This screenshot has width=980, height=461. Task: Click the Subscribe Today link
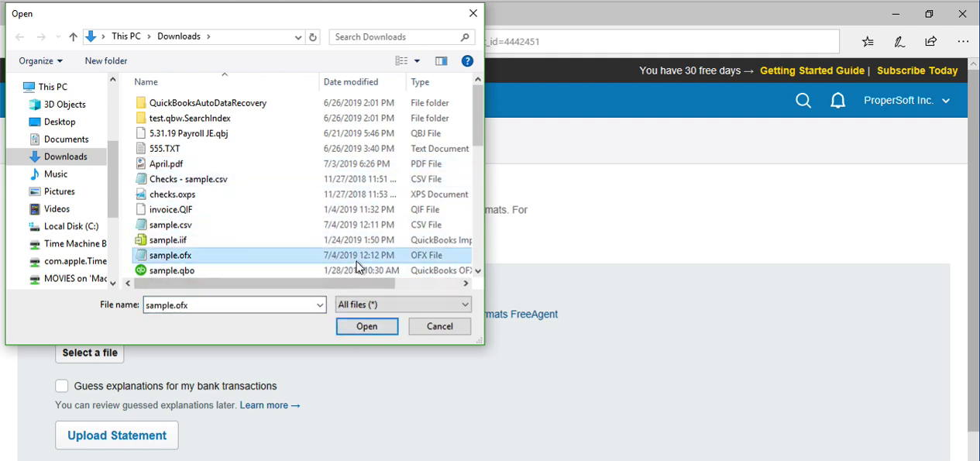click(x=917, y=71)
